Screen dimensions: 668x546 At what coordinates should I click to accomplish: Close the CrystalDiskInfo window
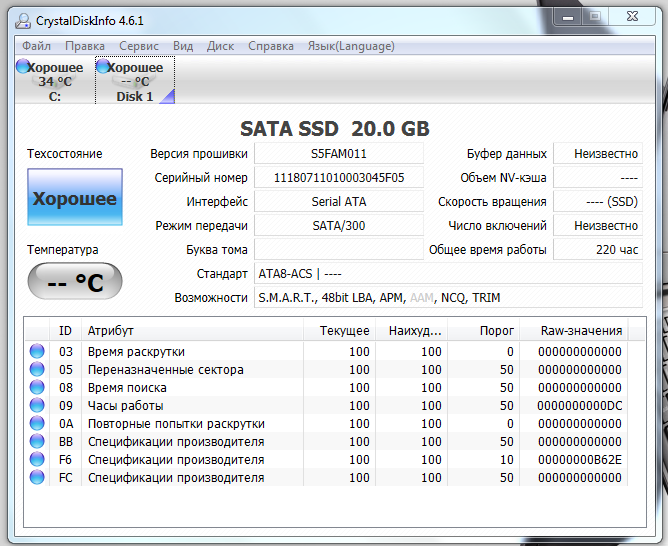pos(632,17)
